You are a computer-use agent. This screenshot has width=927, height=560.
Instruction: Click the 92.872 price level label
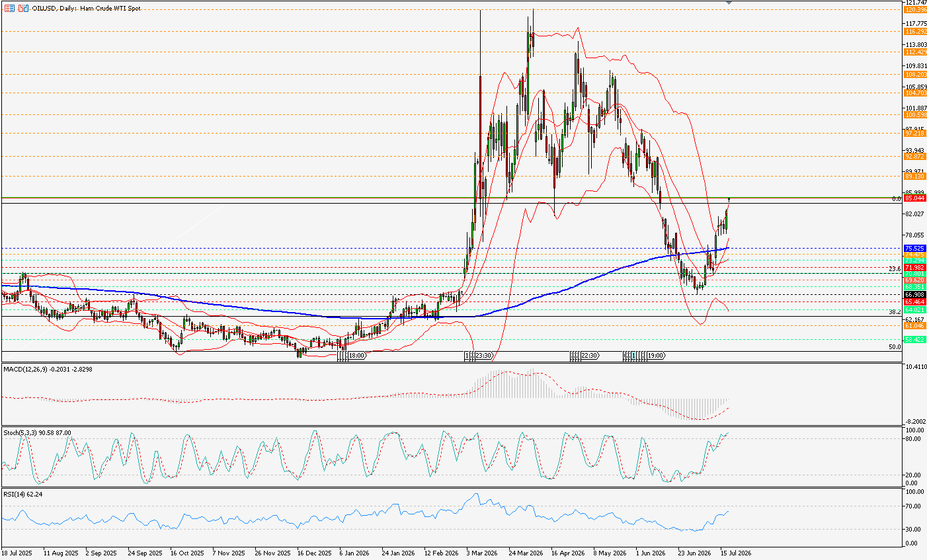tap(915, 156)
